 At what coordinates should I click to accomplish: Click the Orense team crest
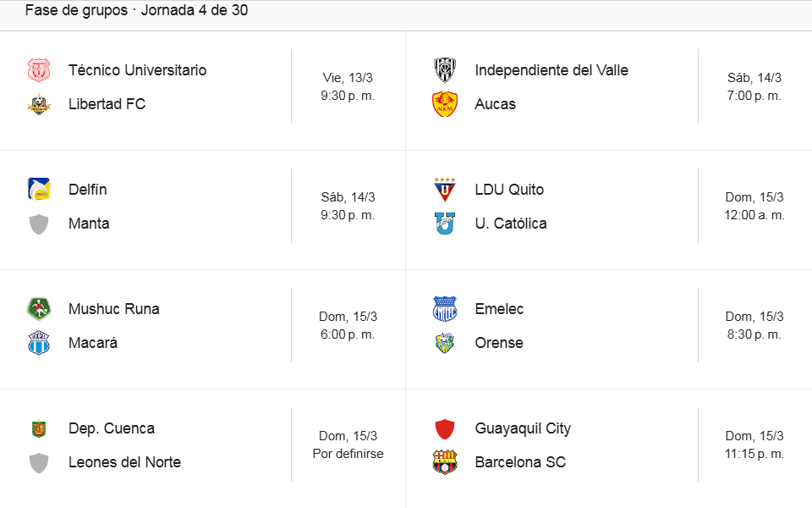[x=445, y=343]
